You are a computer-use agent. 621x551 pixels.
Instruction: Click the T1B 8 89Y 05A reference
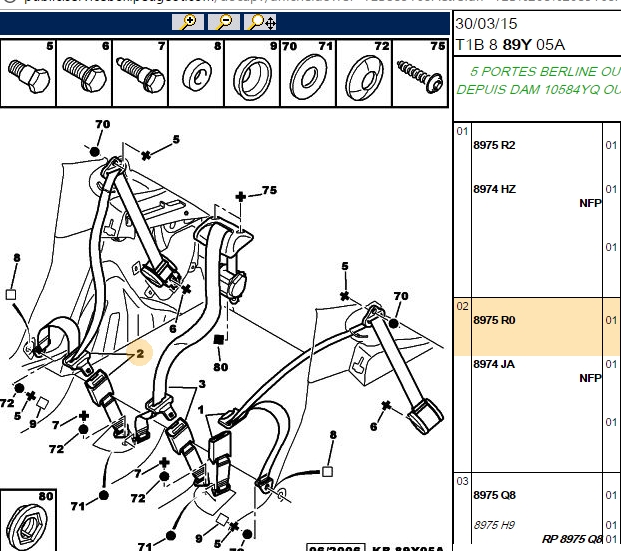[510, 45]
